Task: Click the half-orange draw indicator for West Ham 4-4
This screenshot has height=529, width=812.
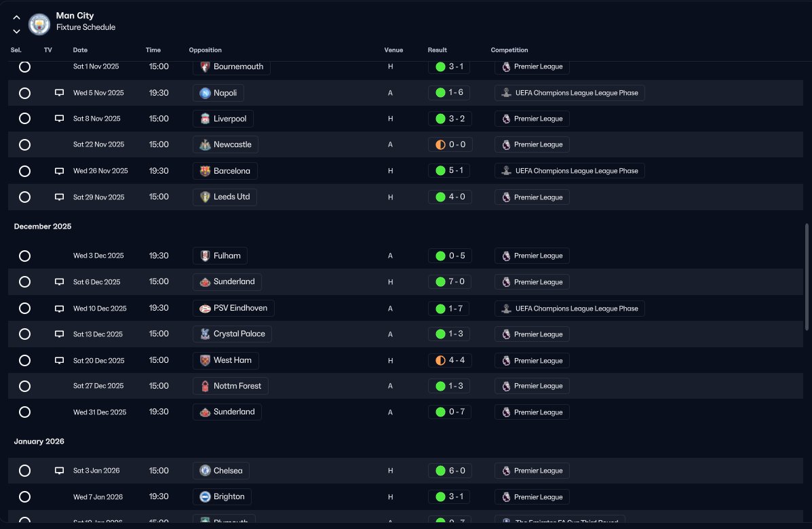Action: tap(441, 360)
